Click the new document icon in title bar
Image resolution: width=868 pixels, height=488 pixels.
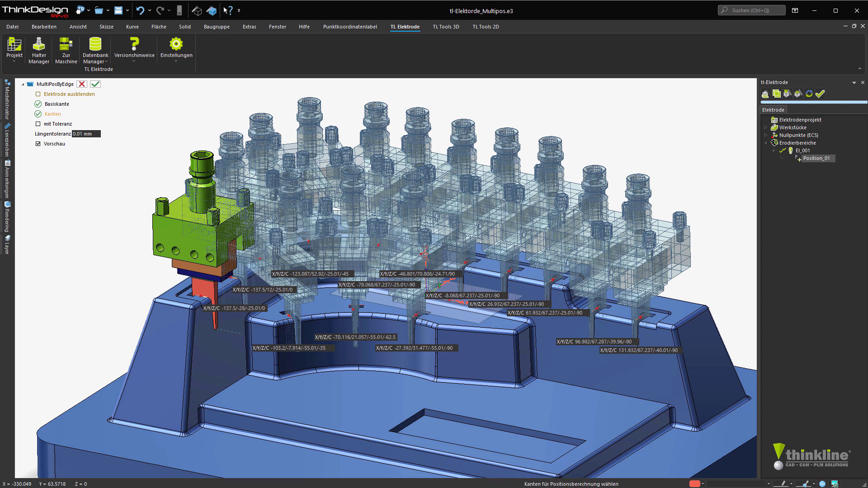(80, 10)
